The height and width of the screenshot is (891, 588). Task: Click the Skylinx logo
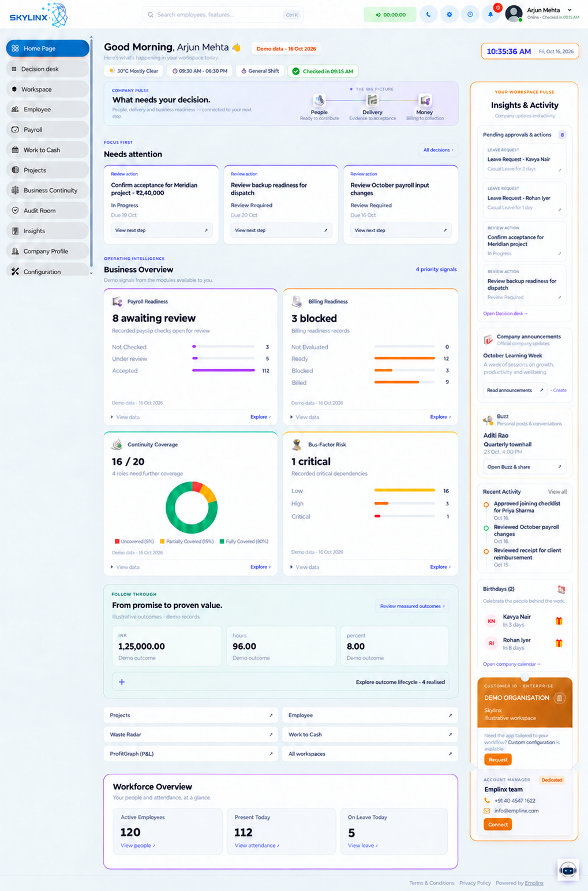click(39, 15)
